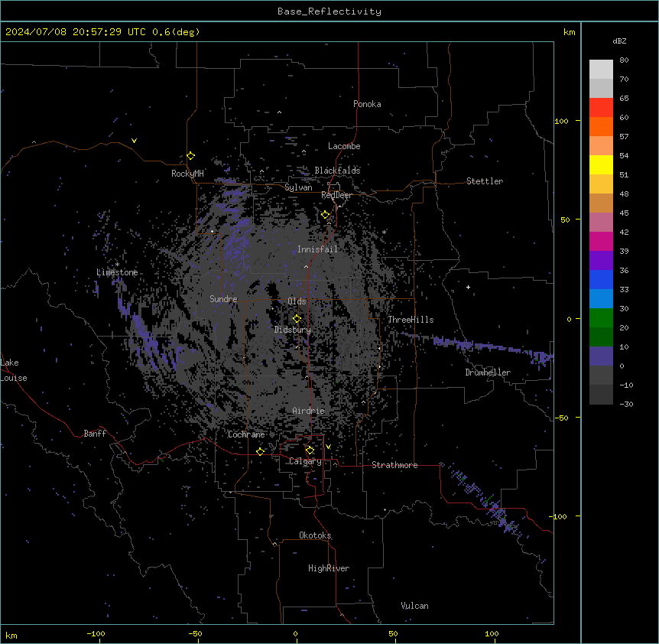Click the Limestone label
Screen dimensions: 659x644
[x=117, y=272]
